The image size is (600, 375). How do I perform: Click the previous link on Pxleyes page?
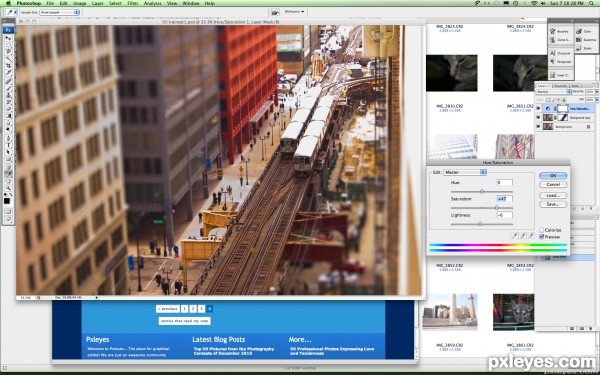click(168, 309)
